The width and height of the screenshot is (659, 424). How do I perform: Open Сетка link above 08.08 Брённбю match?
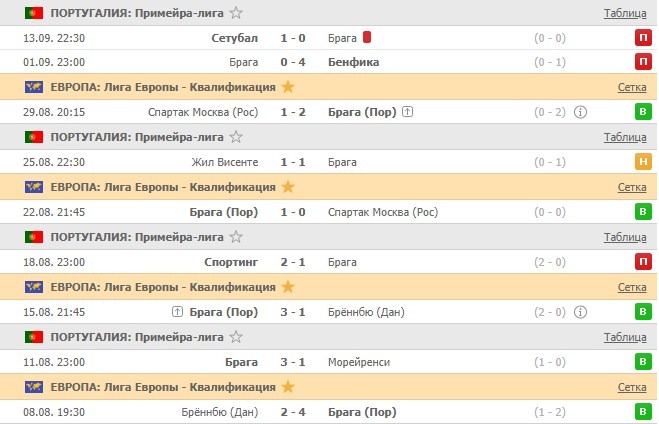click(631, 386)
